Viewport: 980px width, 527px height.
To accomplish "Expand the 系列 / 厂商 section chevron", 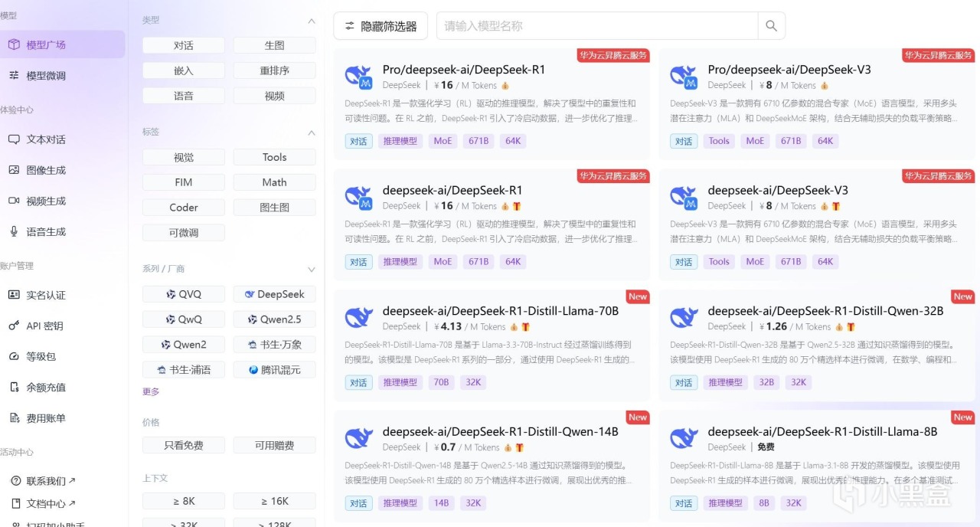I will tap(312, 270).
